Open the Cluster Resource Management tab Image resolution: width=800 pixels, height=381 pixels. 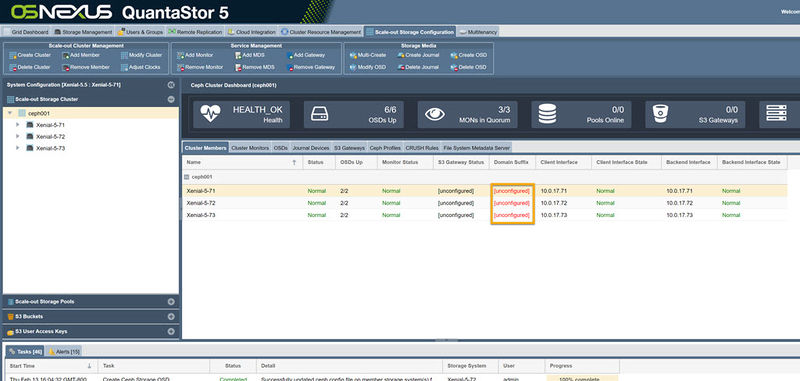coord(321,32)
